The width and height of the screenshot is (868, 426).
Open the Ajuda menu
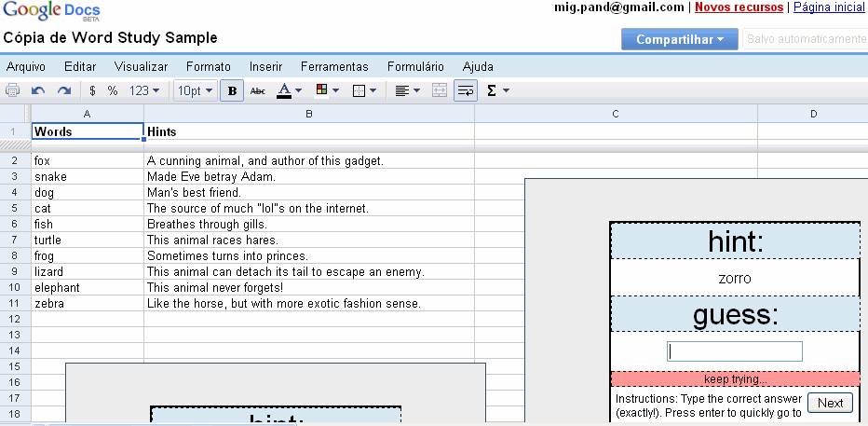pos(479,67)
